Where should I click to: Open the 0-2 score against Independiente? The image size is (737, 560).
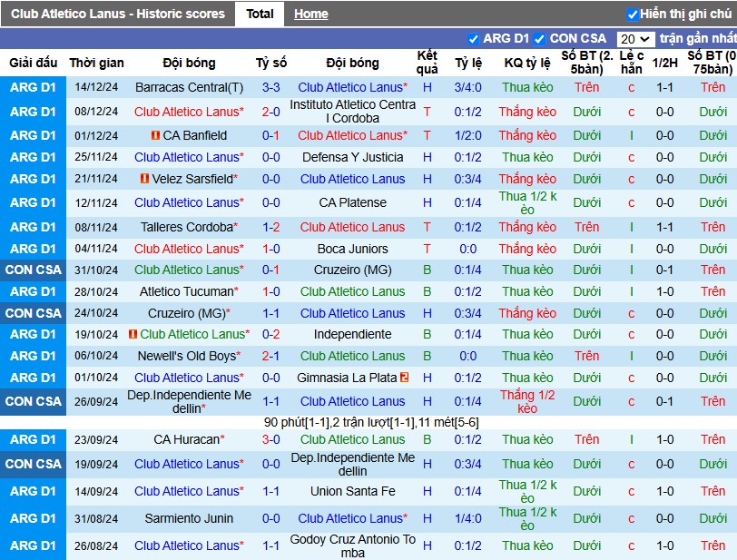pos(271,334)
